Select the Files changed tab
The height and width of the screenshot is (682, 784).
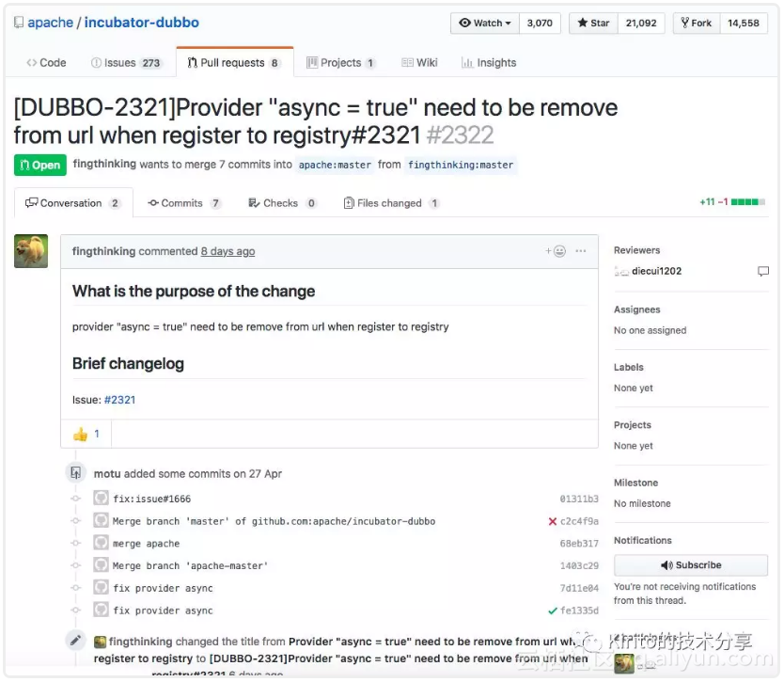391,202
